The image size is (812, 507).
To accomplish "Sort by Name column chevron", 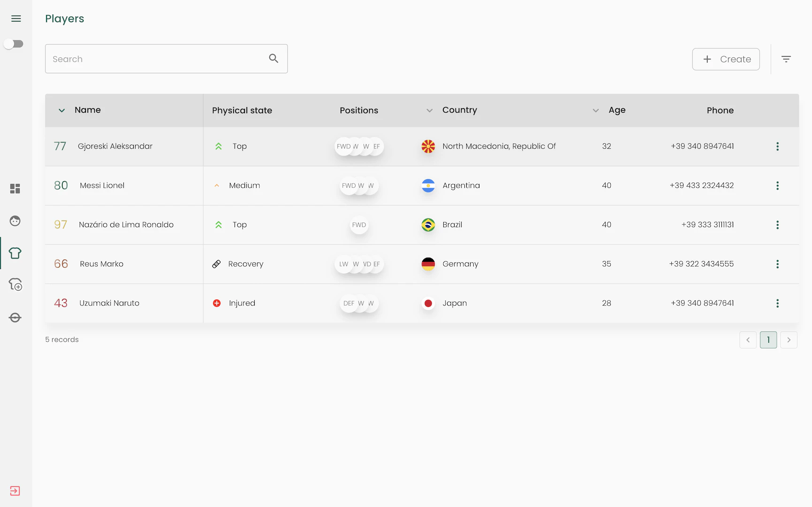I will click(61, 110).
